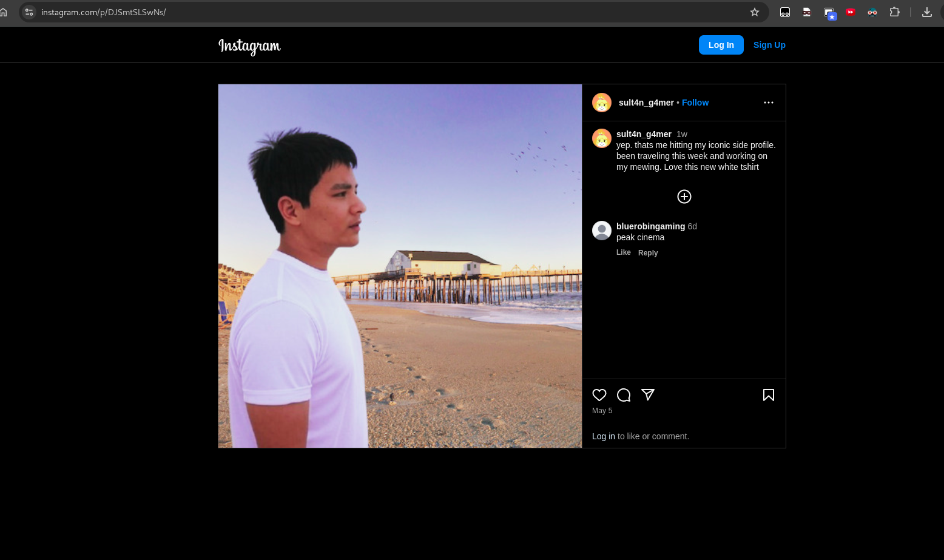Follow the sult4n_g4mer account

(695, 103)
